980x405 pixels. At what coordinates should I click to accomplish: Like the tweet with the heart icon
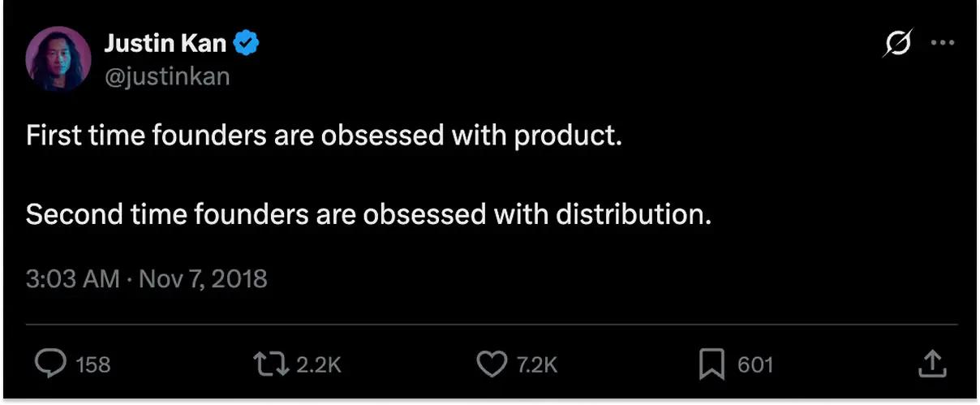tap(491, 364)
